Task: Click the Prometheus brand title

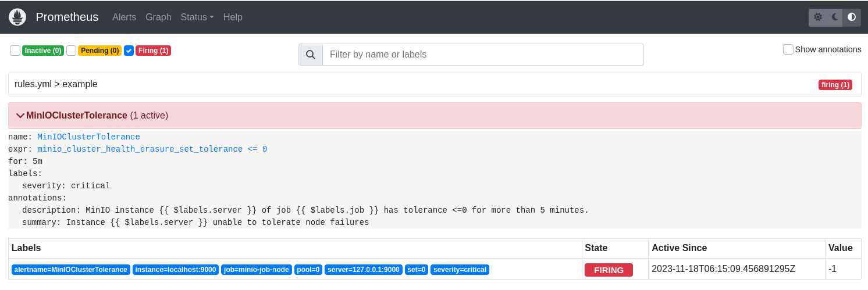Action: click(x=67, y=17)
